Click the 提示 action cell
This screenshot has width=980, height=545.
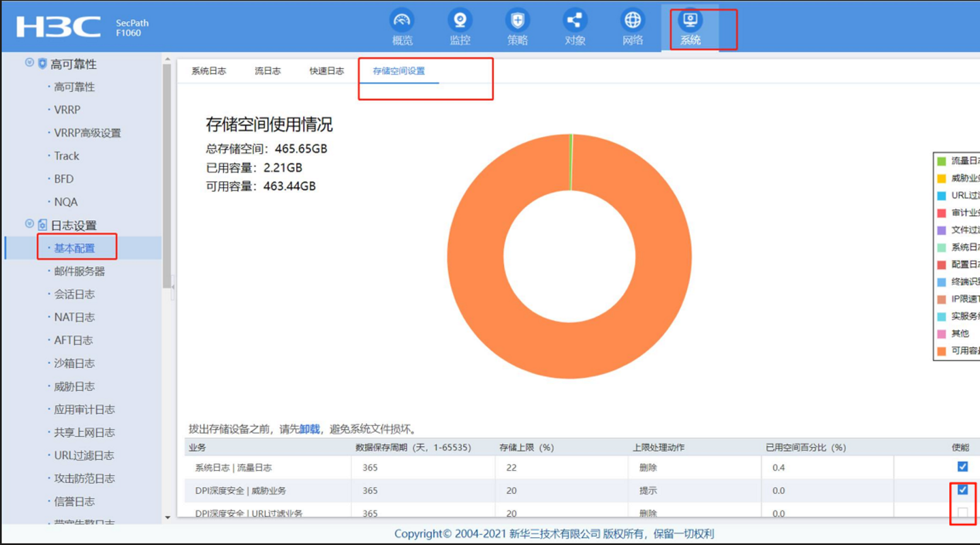[648, 490]
